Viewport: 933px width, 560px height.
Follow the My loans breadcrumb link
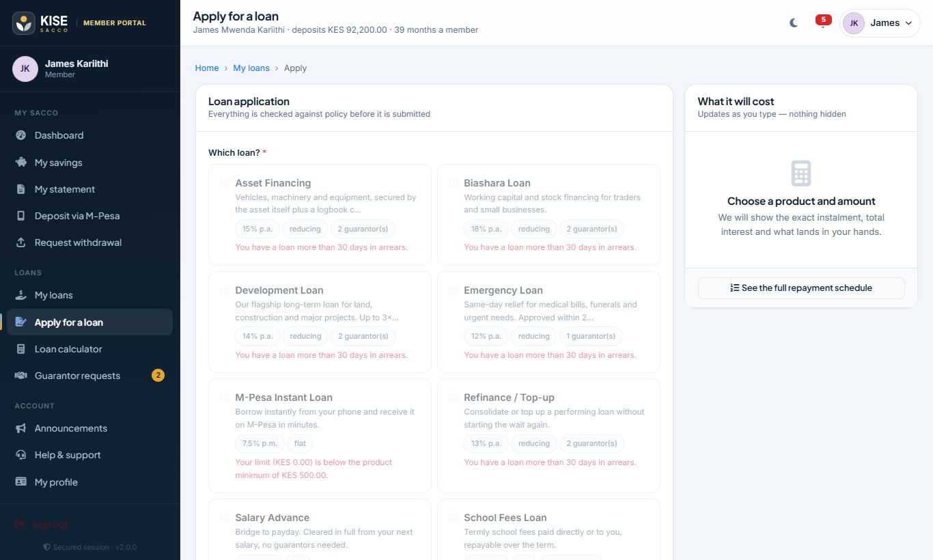point(251,68)
